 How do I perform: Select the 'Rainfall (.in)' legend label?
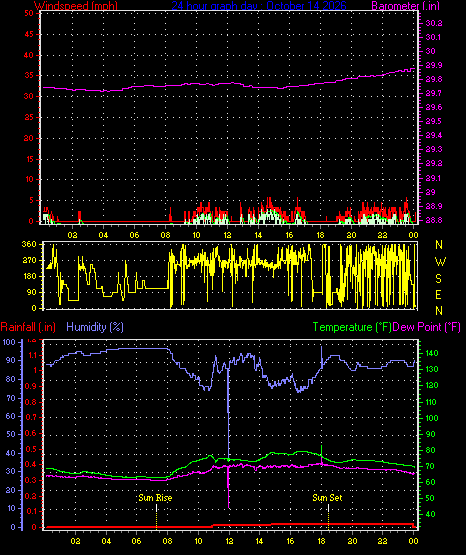click(28, 327)
